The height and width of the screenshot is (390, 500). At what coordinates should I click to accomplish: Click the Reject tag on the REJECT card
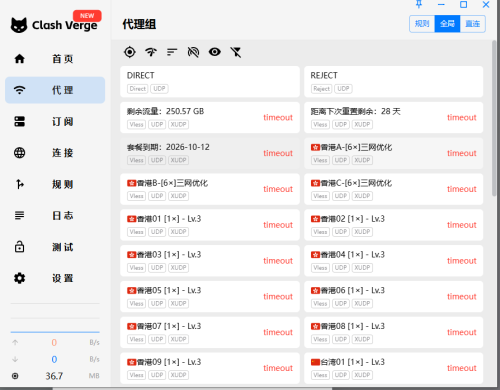pyautogui.click(x=321, y=89)
